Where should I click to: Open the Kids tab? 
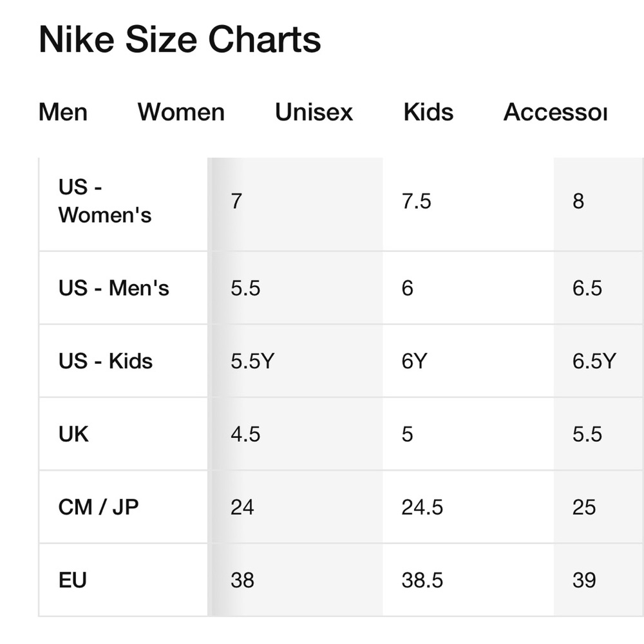click(x=428, y=112)
